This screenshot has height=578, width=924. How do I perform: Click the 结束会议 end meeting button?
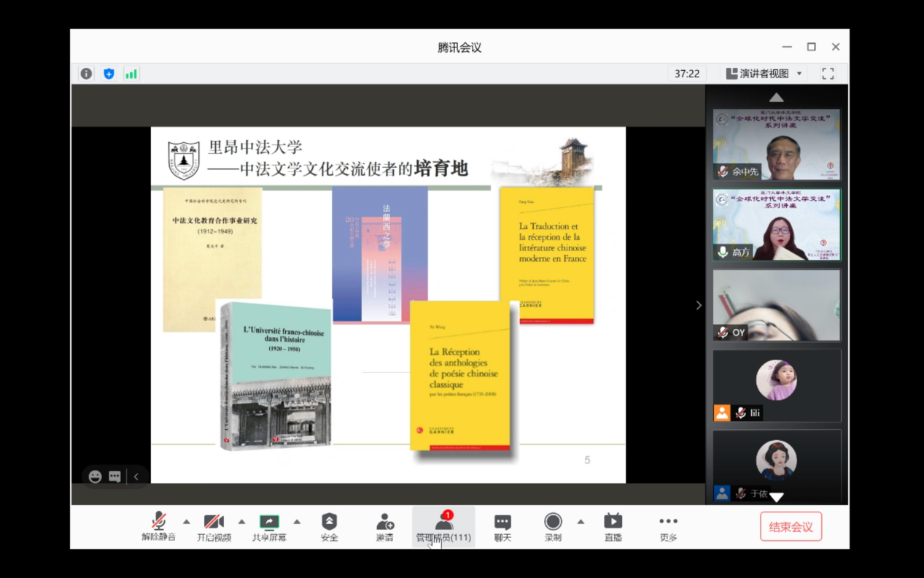point(791,527)
